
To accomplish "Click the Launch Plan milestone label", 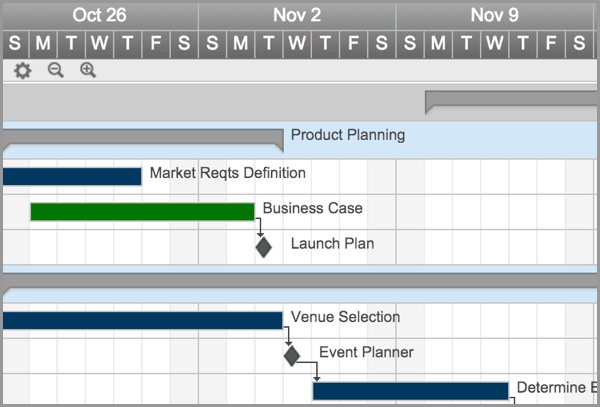I will tap(332, 244).
